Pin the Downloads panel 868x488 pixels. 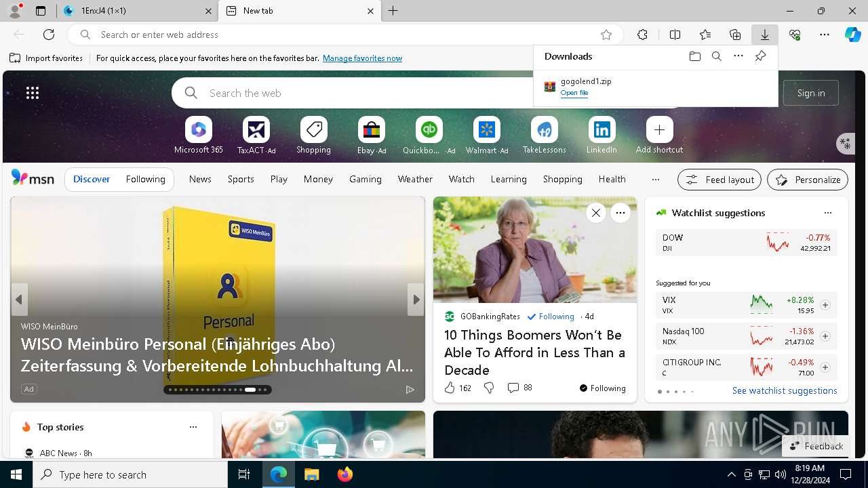pos(760,56)
